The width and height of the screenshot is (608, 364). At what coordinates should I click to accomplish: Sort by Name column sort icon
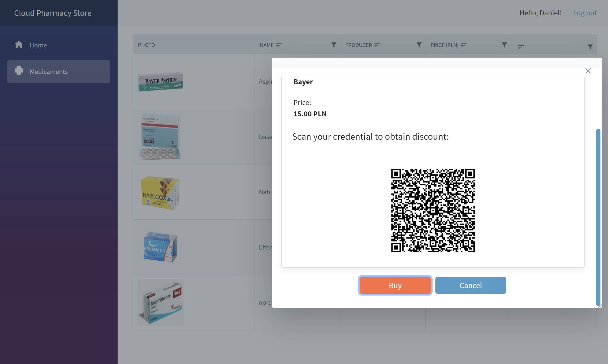(279, 45)
